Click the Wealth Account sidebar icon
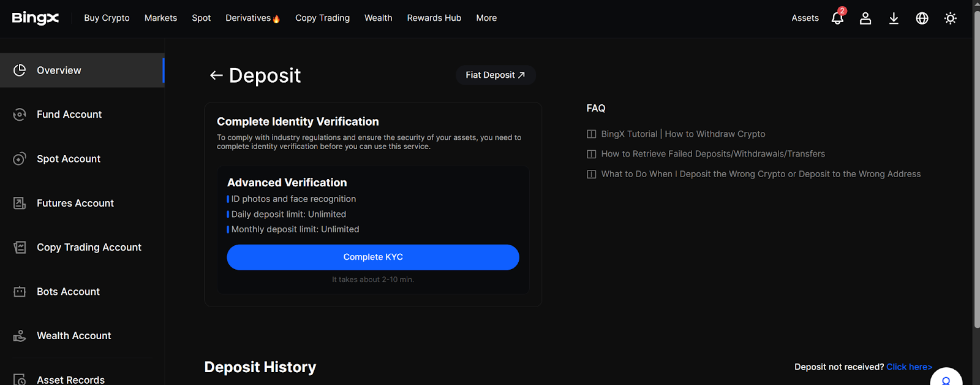Image resolution: width=980 pixels, height=385 pixels. click(20, 335)
